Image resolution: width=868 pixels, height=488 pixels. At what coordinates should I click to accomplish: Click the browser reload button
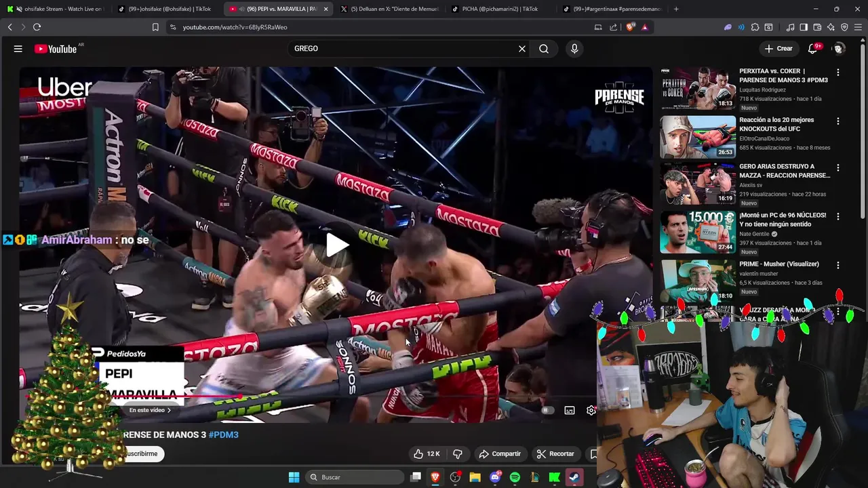pos(37,27)
